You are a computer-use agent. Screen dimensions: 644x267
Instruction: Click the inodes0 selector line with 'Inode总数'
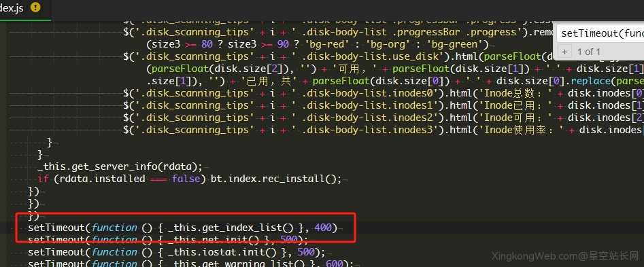[383, 93]
